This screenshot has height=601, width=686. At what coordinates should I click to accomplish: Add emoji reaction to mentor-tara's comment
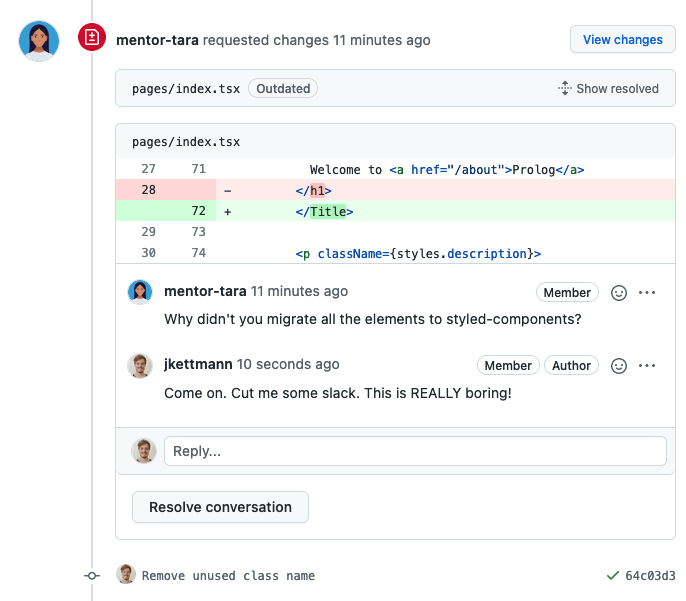tap(619, 293)
